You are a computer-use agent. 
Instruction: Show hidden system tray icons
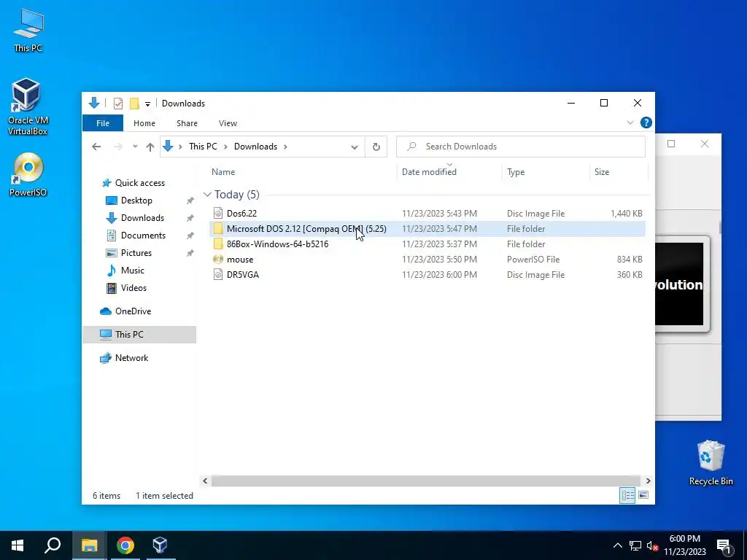(x=617, y=545)
